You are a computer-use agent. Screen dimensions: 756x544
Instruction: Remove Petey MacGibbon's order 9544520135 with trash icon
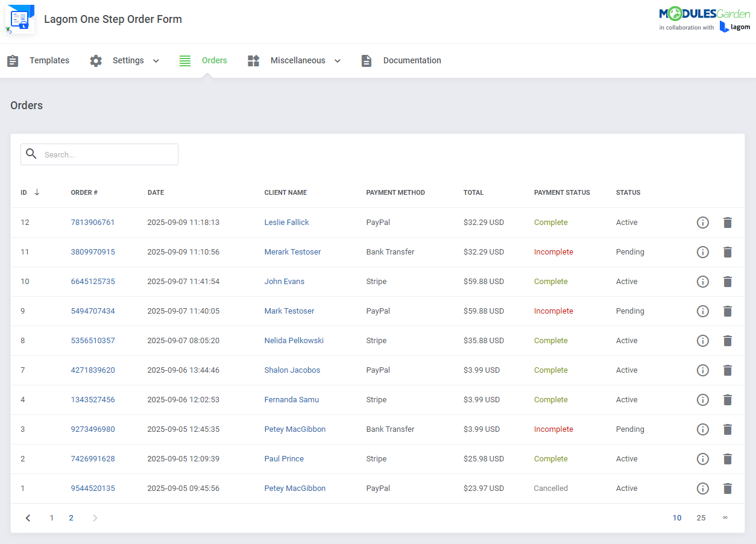(x=727, y=488)
